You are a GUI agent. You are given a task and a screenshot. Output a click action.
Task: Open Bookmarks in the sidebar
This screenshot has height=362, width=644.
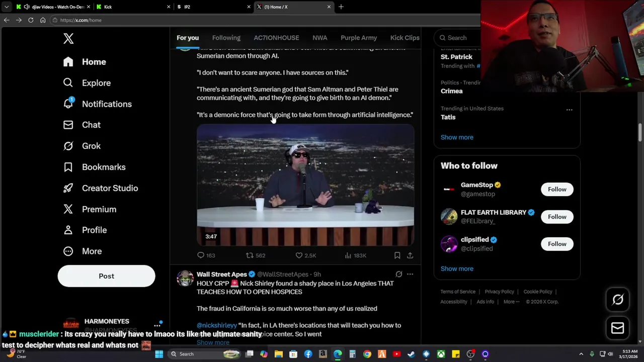pos(94,167)
